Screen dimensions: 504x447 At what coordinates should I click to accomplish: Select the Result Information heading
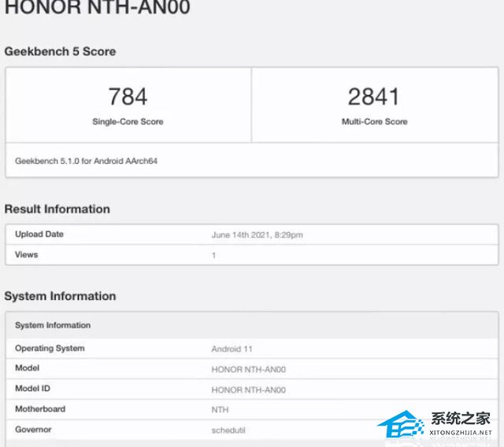pos(57,209)
